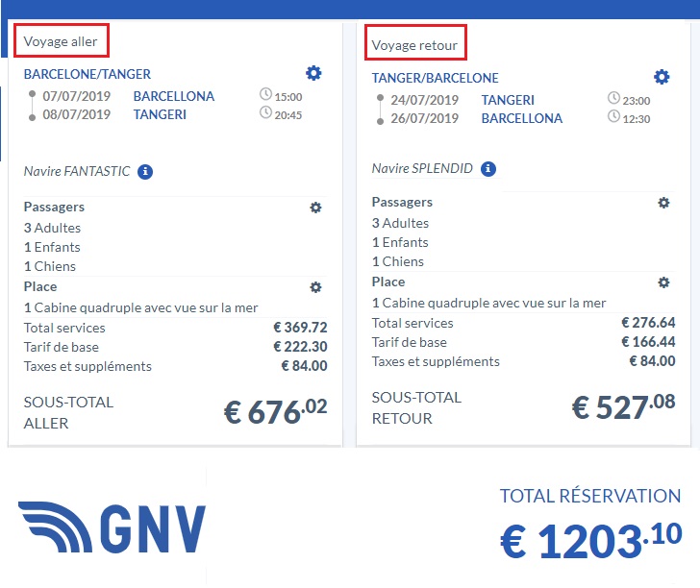Click the outbound subtotal € 676.02
Viewport: 700px width, 588px height.
(x=275, y=411)
